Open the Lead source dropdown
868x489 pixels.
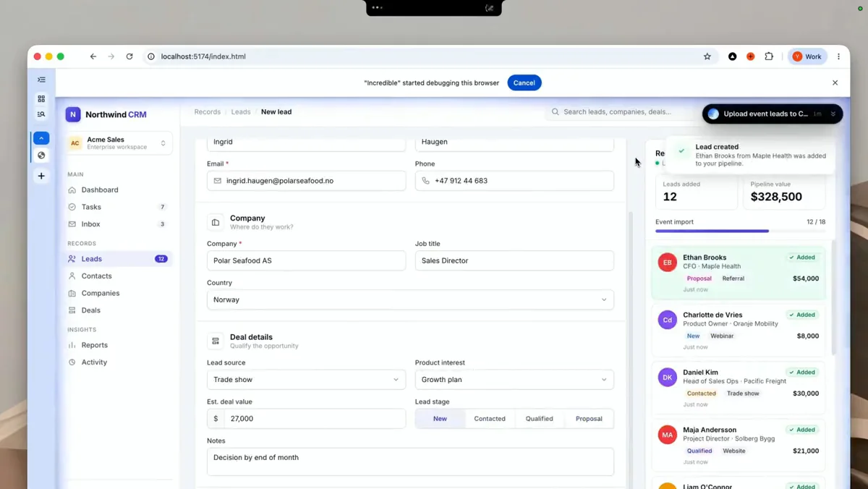(x=307, y=380)
